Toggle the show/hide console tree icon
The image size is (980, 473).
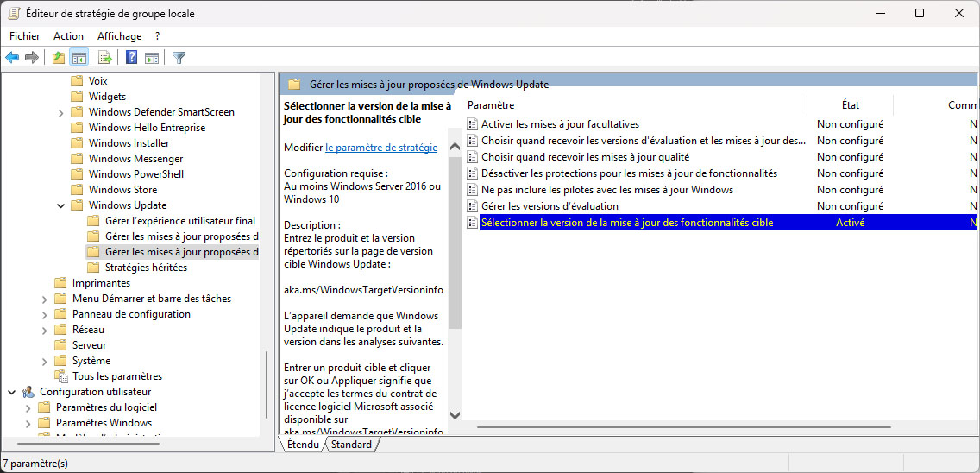coord(79,58)
